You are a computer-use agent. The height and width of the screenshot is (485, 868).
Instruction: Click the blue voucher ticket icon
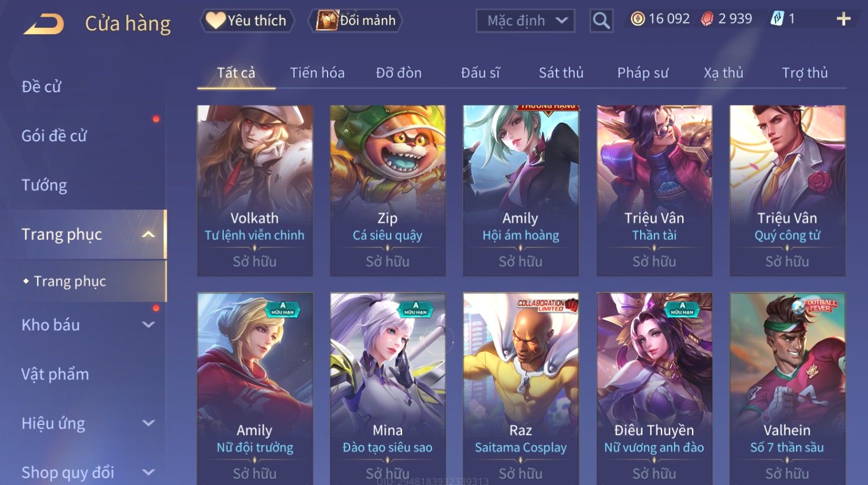point(777,19)
